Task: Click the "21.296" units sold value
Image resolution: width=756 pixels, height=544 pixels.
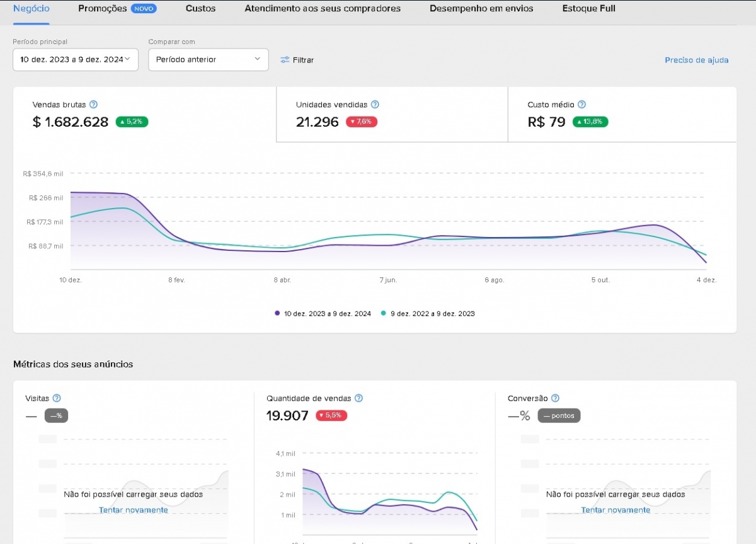Action: coord(318,122)
